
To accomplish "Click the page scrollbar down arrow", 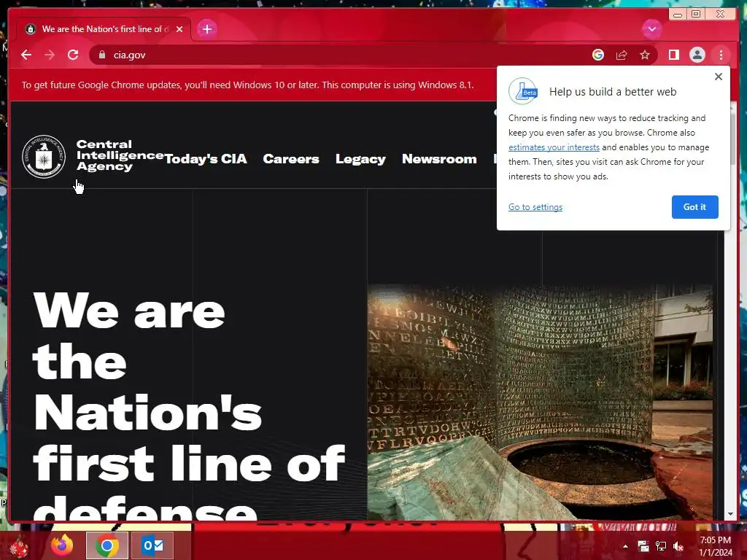I will (x=730, y=514).
